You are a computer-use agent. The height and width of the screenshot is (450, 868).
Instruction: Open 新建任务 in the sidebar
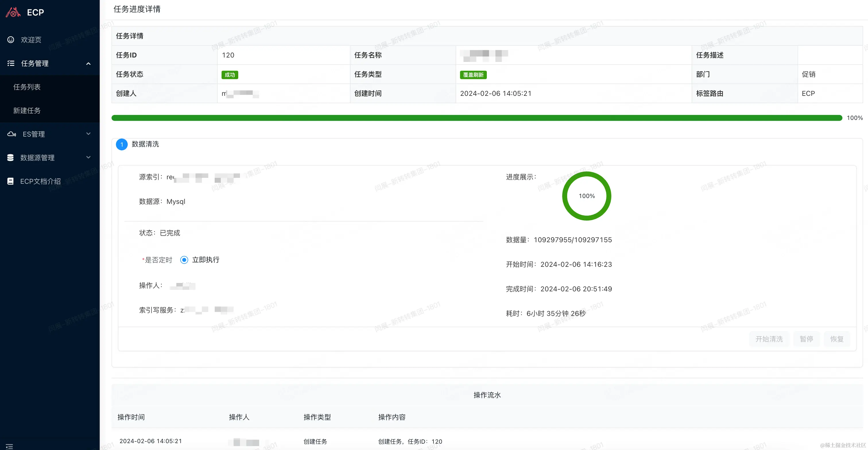click(x=27, y=110)
